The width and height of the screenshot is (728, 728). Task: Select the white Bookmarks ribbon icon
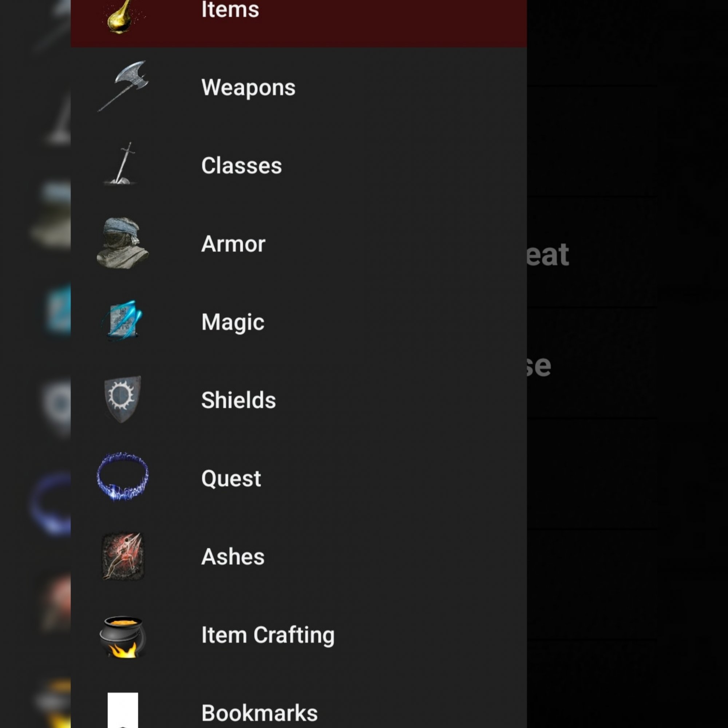point(123,710)
